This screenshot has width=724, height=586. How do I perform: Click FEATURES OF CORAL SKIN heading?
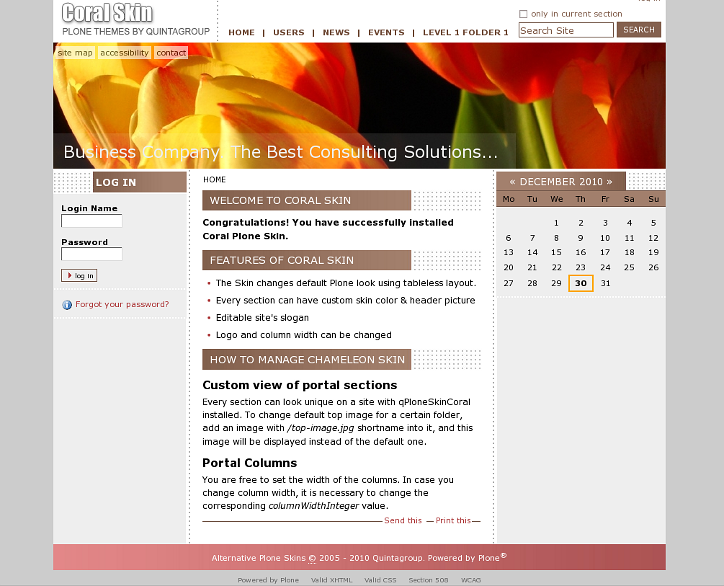(307, 260)
